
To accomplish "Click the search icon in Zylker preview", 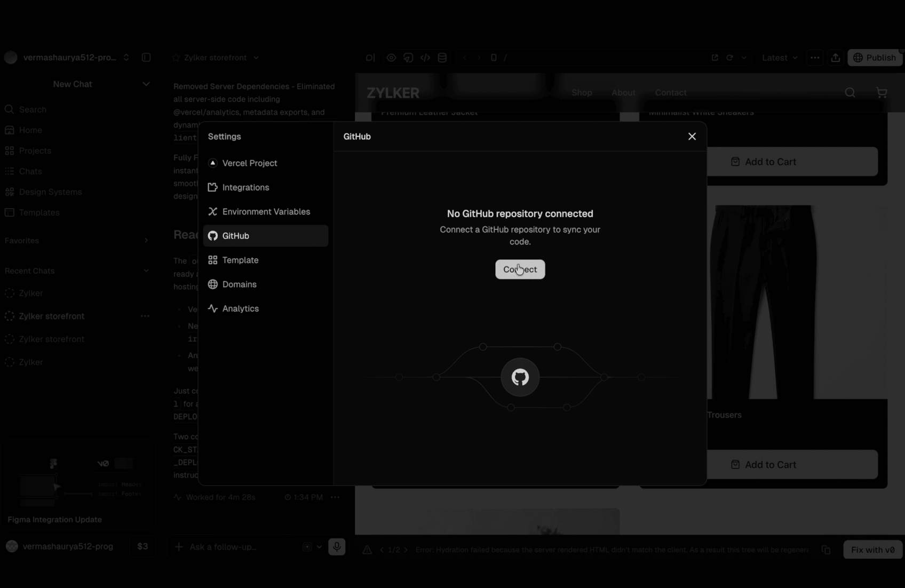I will (x=850, y=93).
